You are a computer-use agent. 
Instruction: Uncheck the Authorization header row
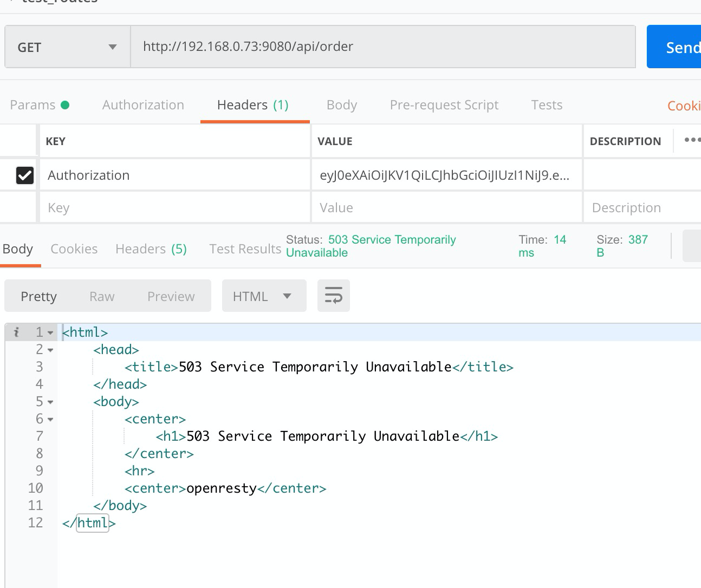tap(24, 175)
